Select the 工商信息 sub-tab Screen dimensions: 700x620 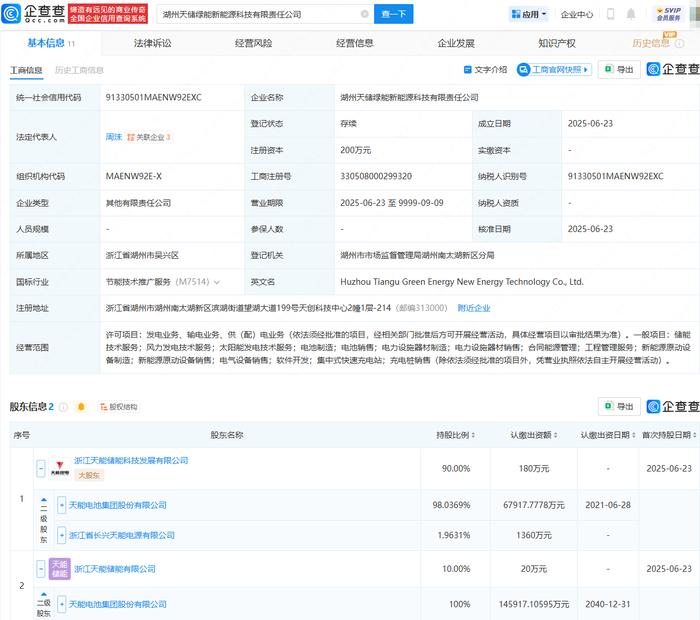click(x=26, y=70)
